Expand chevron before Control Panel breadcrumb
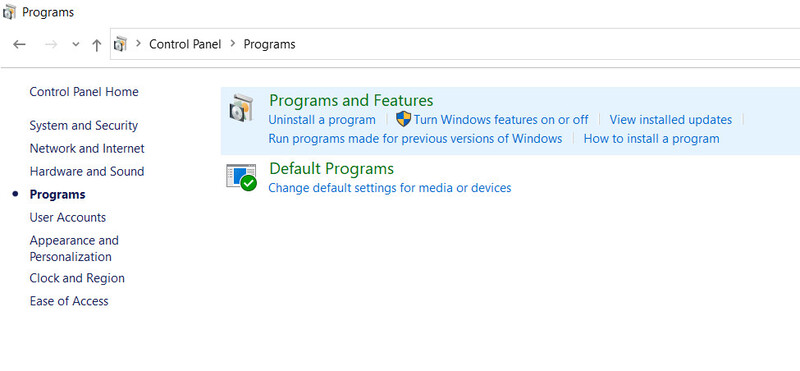800x371 pixels. click(x=138, y=44)
